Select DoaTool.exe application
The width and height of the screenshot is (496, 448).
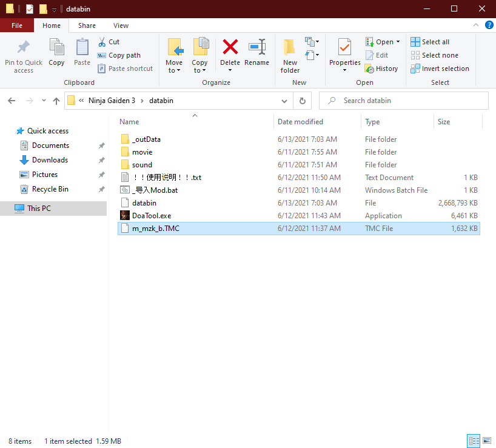(x=298, y=216)
